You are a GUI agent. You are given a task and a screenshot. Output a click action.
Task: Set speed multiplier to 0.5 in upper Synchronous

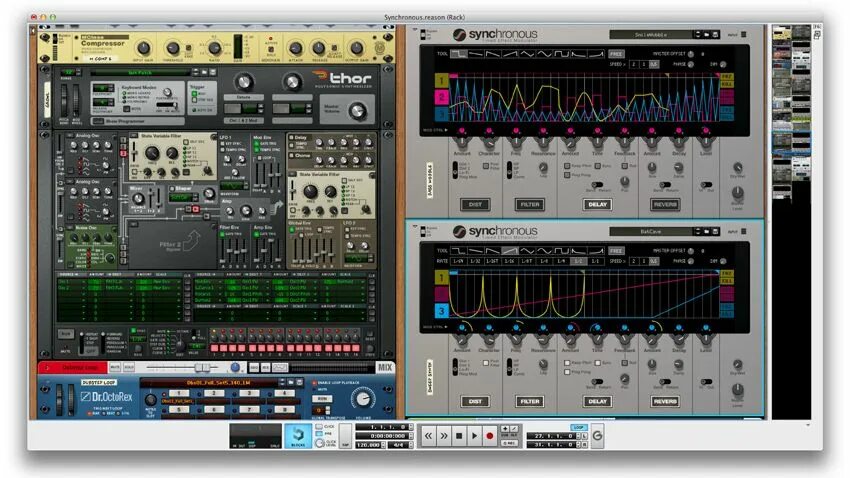(x=654, y=64)
